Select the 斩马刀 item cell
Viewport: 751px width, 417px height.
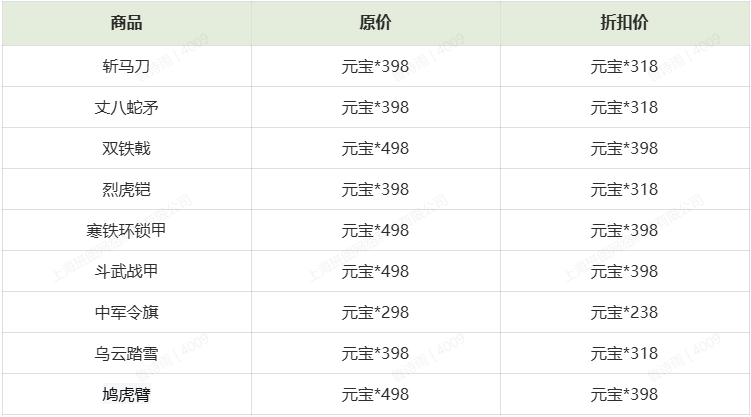tap(126, 67)
